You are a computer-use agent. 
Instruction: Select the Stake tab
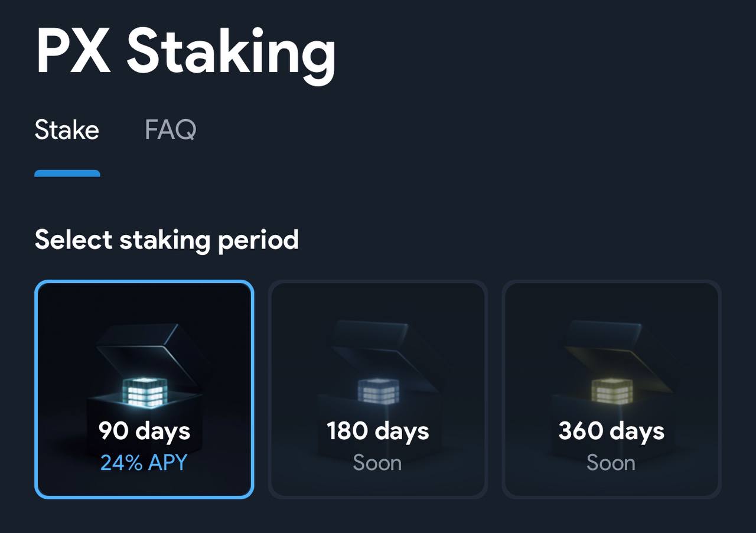67,129
